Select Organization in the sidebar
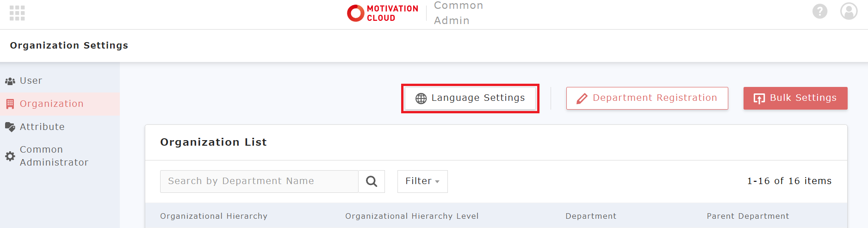 (x=51, y=104)
